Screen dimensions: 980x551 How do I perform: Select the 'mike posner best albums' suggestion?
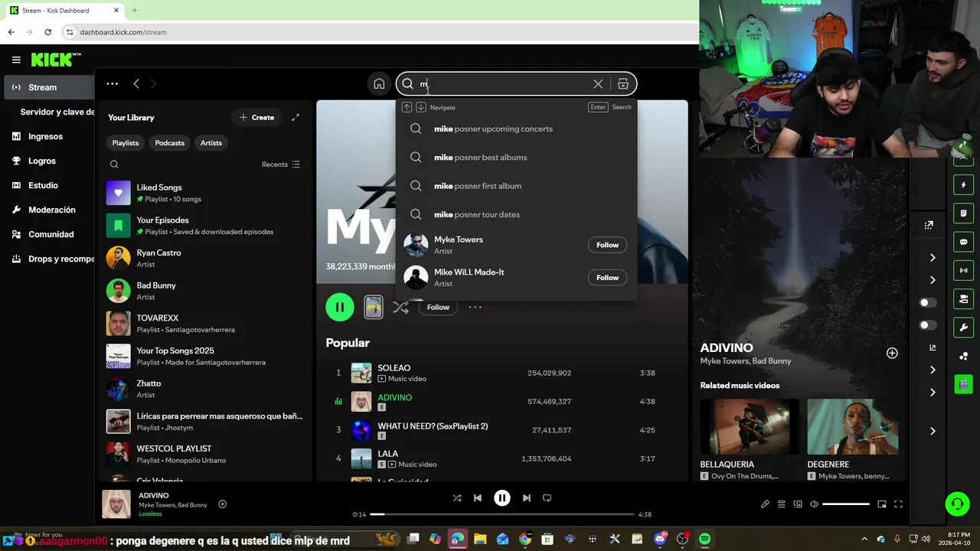[516, 158]
